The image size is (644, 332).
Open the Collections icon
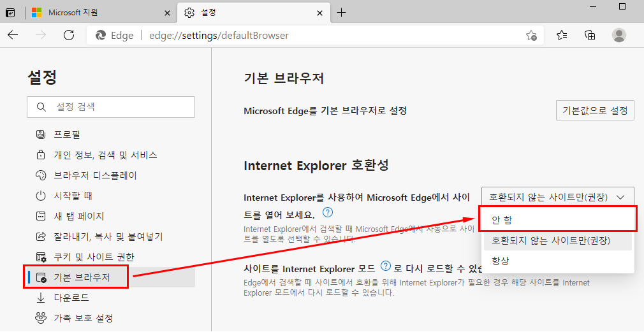[x=590, y=35]
